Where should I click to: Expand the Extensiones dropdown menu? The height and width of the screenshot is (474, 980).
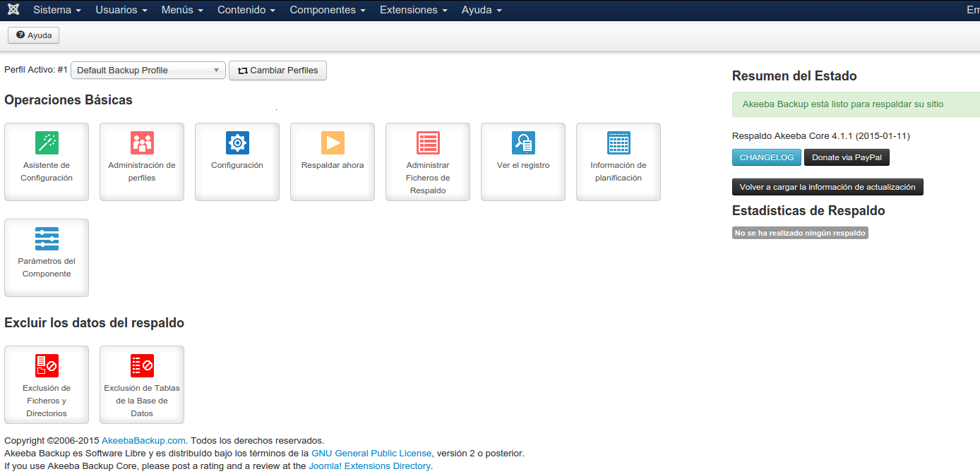[x=413, y=10]
